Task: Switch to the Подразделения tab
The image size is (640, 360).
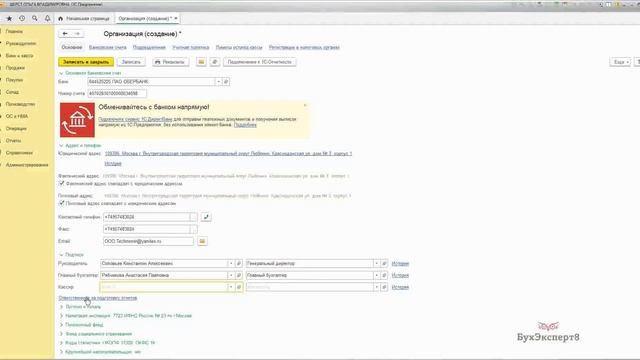Action: click(x=149, y=47)
